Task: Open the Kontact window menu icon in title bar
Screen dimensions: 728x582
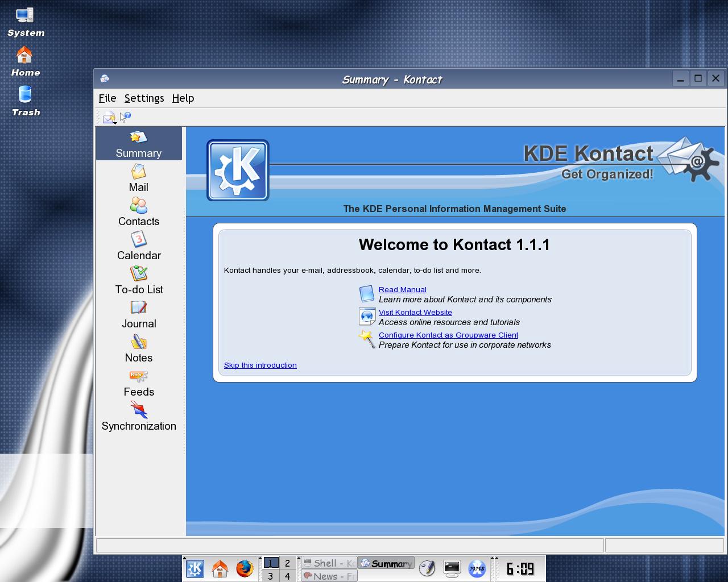Action: (x=105, y=79)
